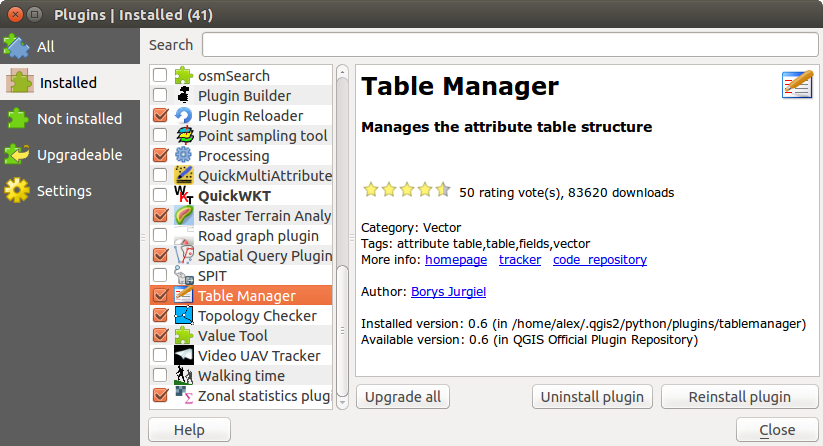This screenshot has width=823, height=446.
Task: Toggle the Road graph plugin checkbox
Action: (159, 236)
